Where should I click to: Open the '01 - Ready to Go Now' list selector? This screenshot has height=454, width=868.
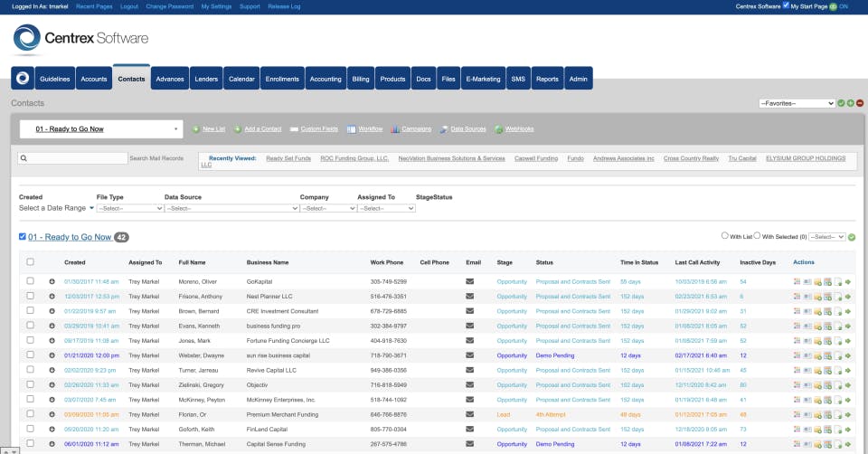(x=101, y=129)
